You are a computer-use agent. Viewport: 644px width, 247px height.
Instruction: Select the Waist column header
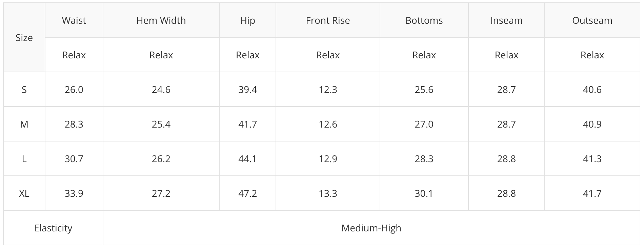click(x=74, y=20)
